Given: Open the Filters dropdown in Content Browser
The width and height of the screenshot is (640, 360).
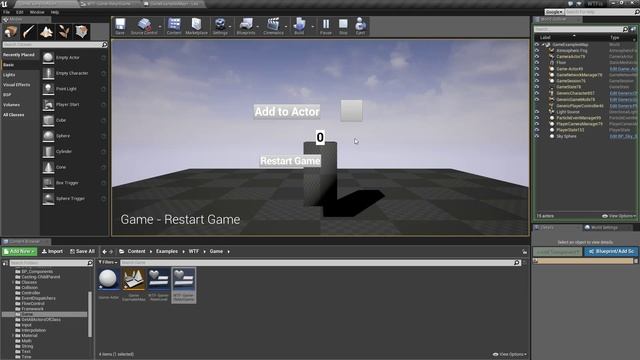Looking at the screenshot, I should tap(108, 262).
